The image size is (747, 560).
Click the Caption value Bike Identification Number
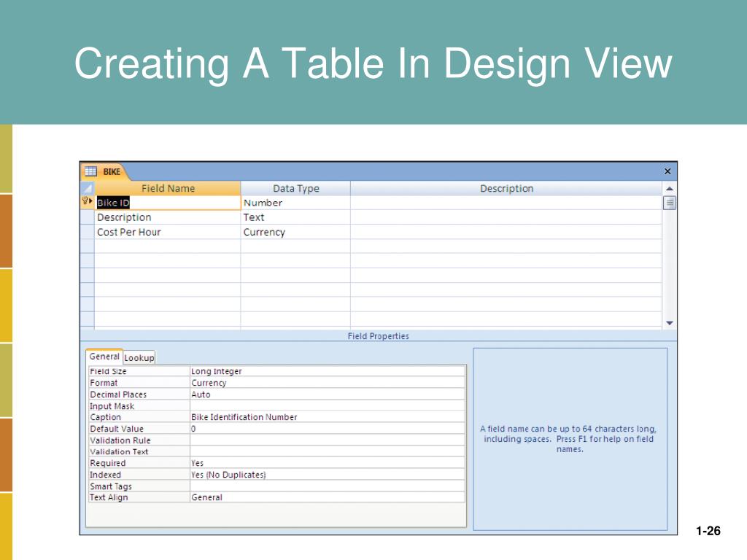pos(328,417)
